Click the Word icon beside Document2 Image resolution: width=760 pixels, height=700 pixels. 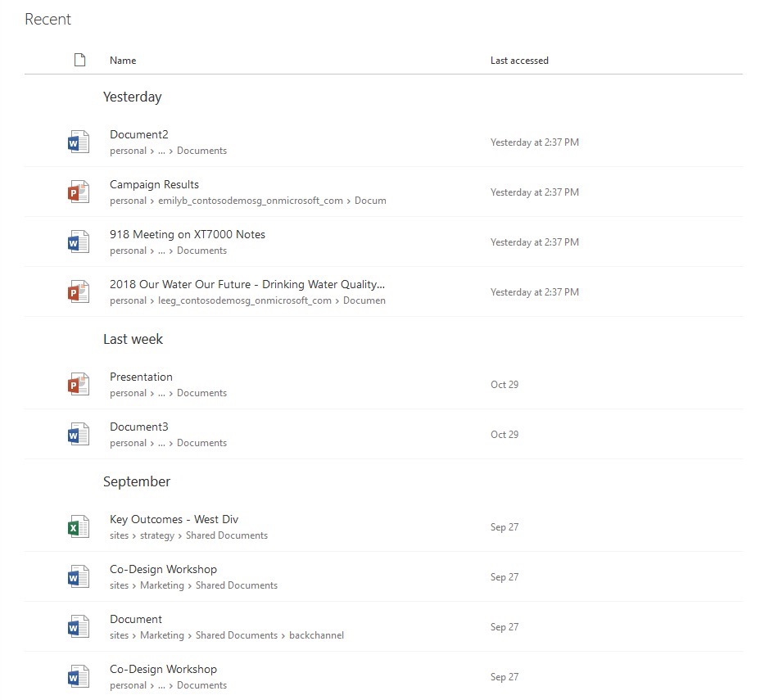click(x=78, y=142)
